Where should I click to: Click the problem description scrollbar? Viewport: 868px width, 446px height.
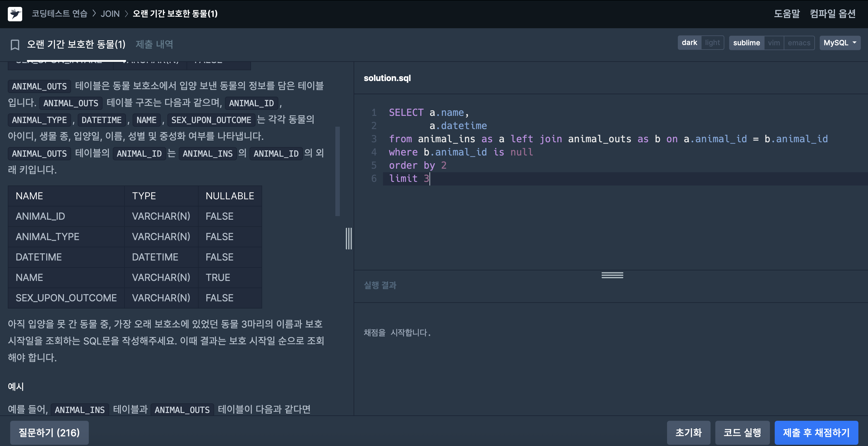[x=337, y=171]
